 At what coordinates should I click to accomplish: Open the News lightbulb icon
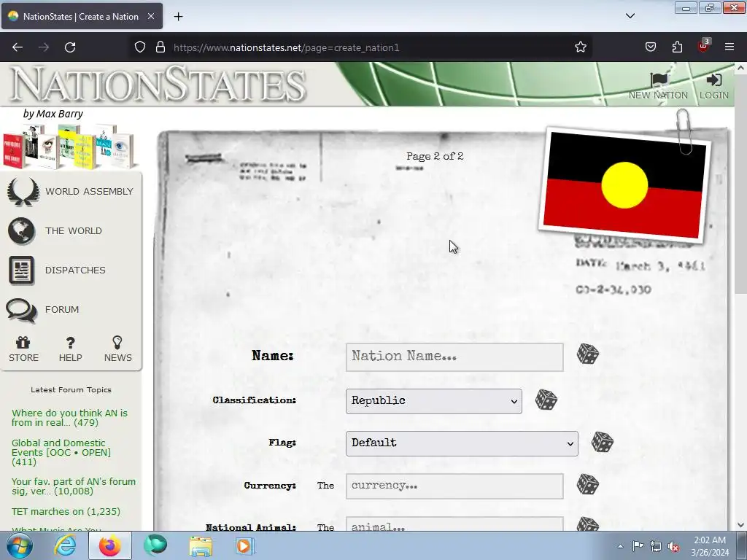(x=117, y=349)
